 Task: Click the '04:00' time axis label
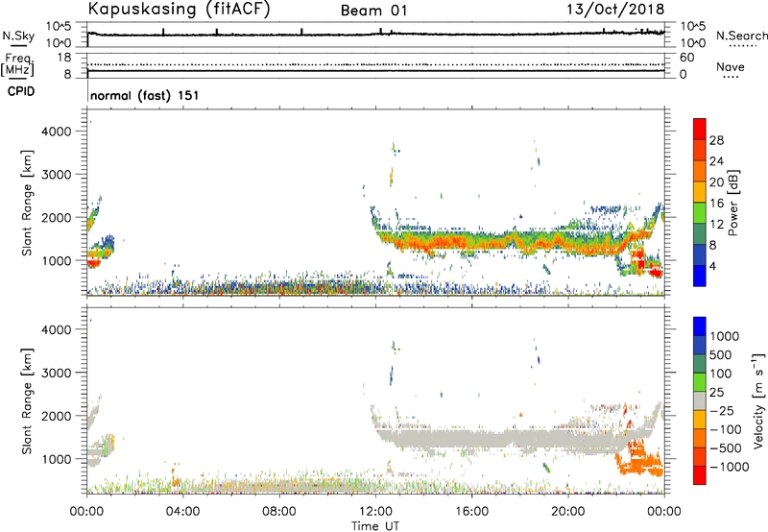pyautogui.click(x=183, y=512)
